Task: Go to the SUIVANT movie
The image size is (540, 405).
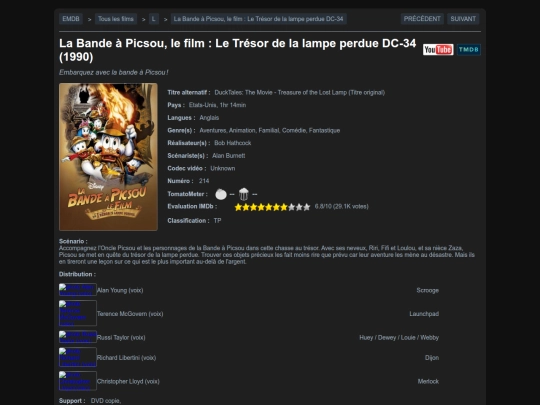Action: [463, 19]
